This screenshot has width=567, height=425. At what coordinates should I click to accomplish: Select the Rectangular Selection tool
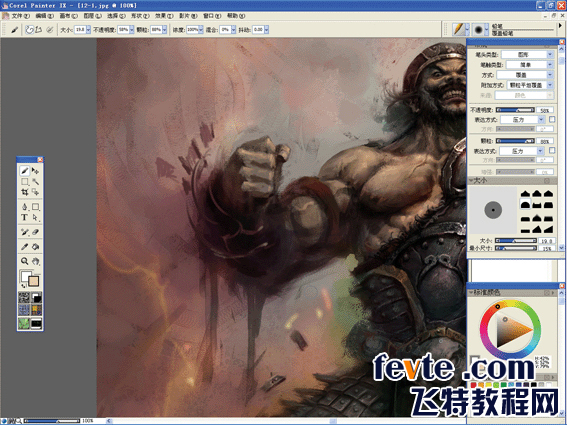pyautogui.click(x=25, y=181)
